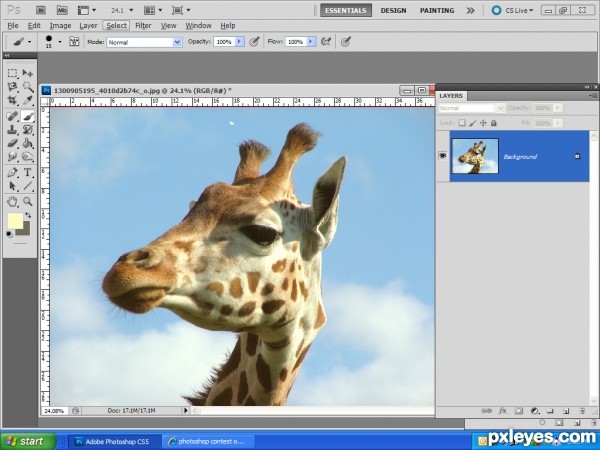
Task: Hide the Background layer visibility eye
Action: point(443,156)
